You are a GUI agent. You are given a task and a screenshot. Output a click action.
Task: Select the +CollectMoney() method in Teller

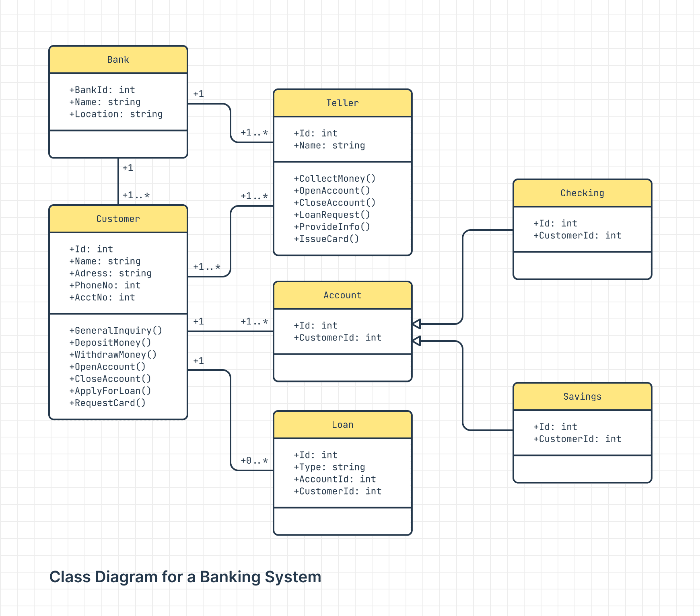335,179
